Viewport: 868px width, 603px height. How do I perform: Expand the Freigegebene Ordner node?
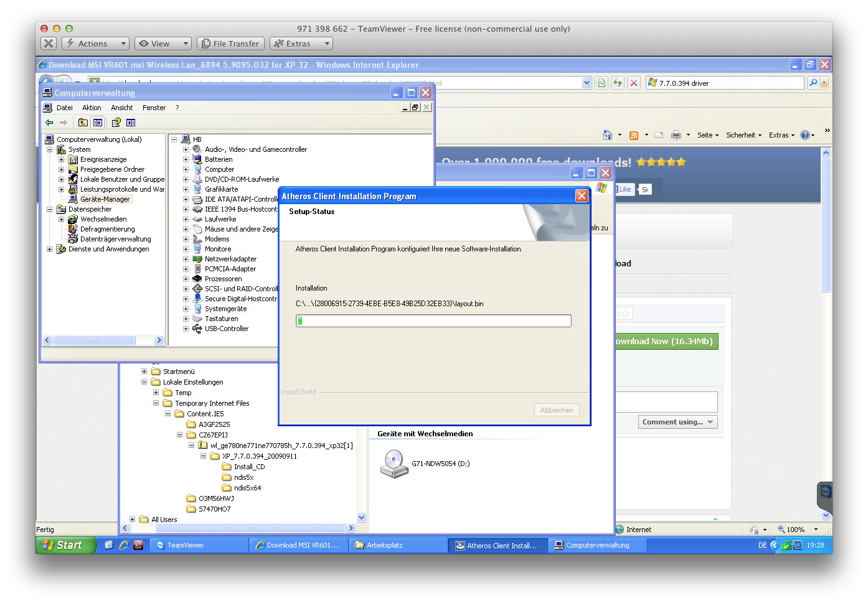coord(61,169)
